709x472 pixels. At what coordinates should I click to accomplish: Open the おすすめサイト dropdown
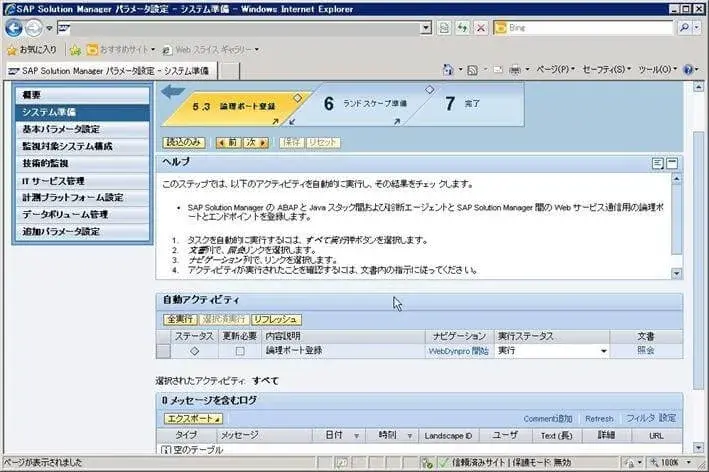click(x=153, y=50)
